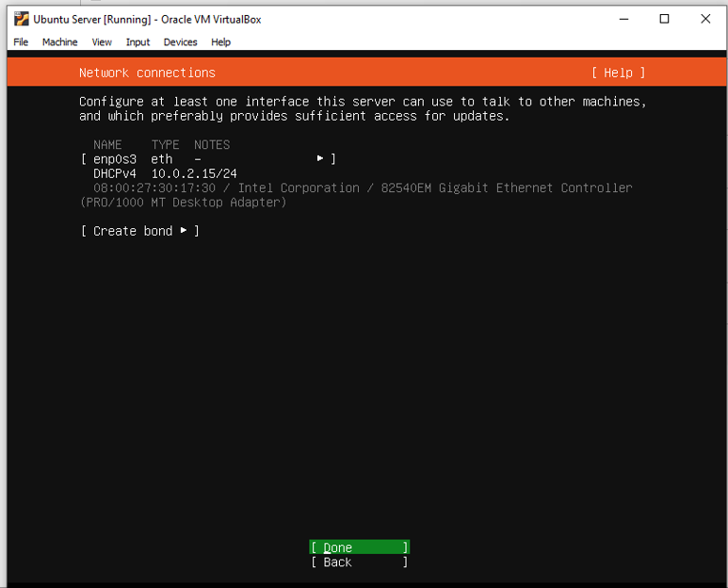Close the Ubuntu Server VM window

point(705,19)
